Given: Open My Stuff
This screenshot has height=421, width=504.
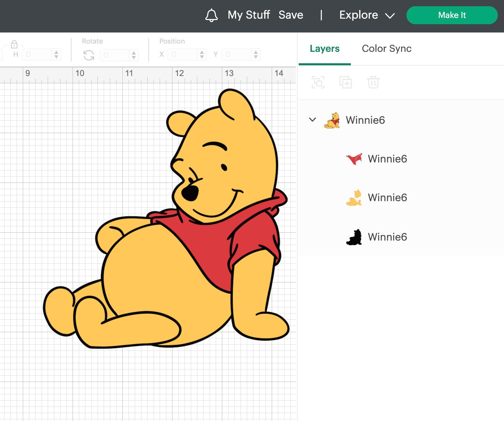Looking at the screenshot, I should click(249, 15).
